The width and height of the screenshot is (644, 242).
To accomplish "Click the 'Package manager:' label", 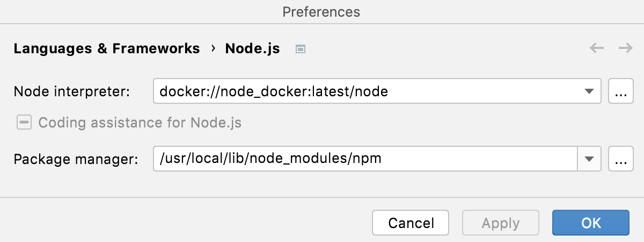I will click(76, 159).
